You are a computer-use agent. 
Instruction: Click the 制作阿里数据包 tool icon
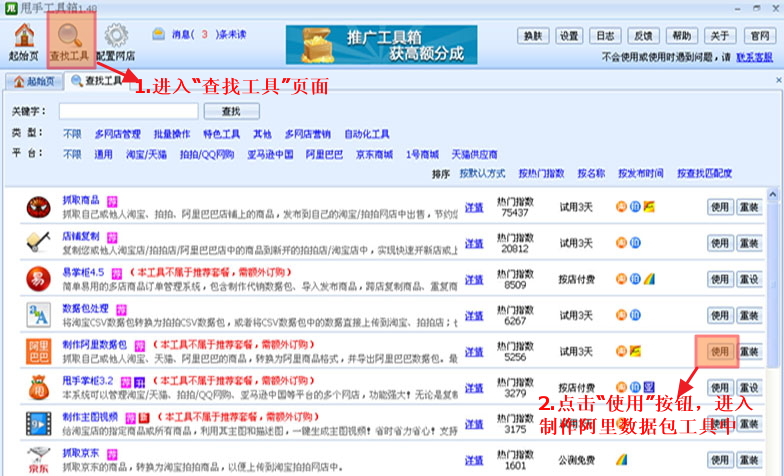coord(38,351)
